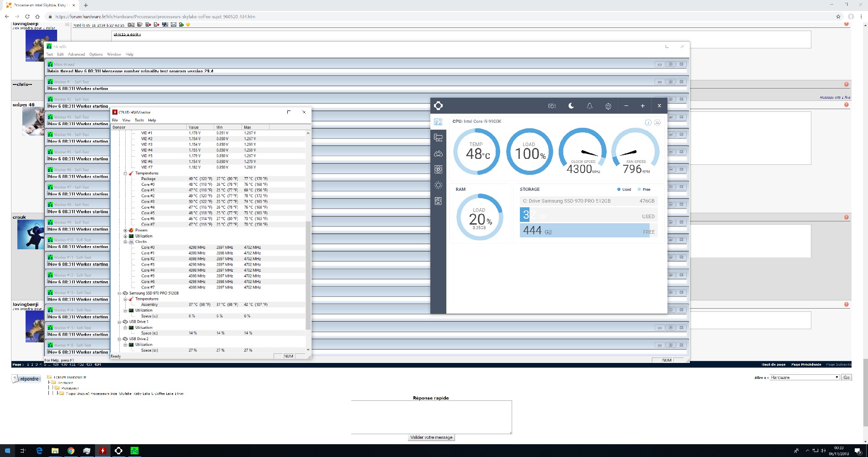Viewport: 868px width, 457px height.
Task: Open HWMonitor Help menu
Action: (152, 121)
